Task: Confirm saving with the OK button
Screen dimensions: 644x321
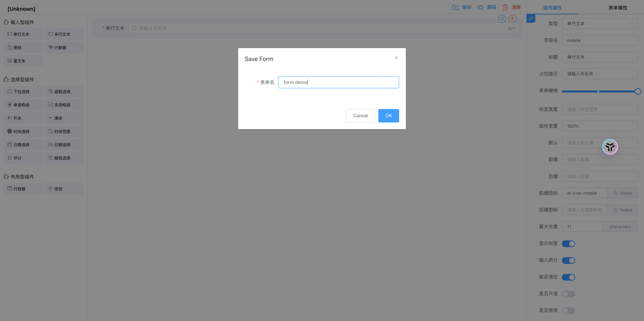Action: tap(388, 116)
